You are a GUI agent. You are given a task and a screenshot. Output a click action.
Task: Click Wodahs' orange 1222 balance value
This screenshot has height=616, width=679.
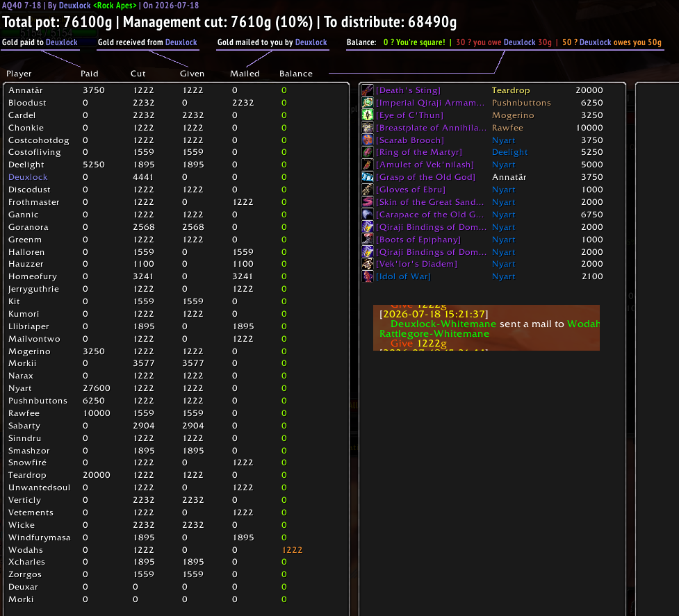[293, 550]
